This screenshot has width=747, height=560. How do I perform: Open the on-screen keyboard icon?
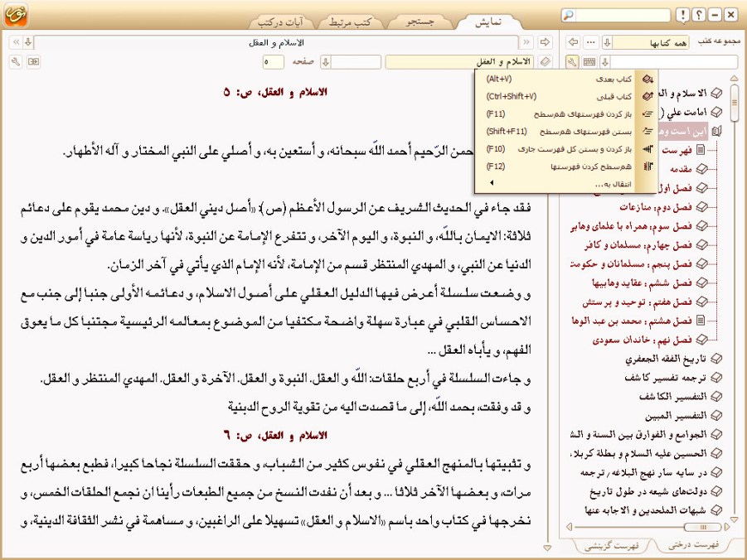[x=589, y=62]
